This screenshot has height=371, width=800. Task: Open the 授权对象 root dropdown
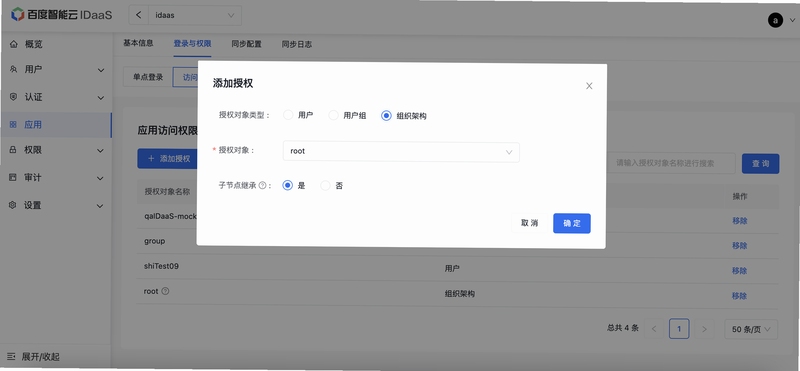[x=401, y=152]
